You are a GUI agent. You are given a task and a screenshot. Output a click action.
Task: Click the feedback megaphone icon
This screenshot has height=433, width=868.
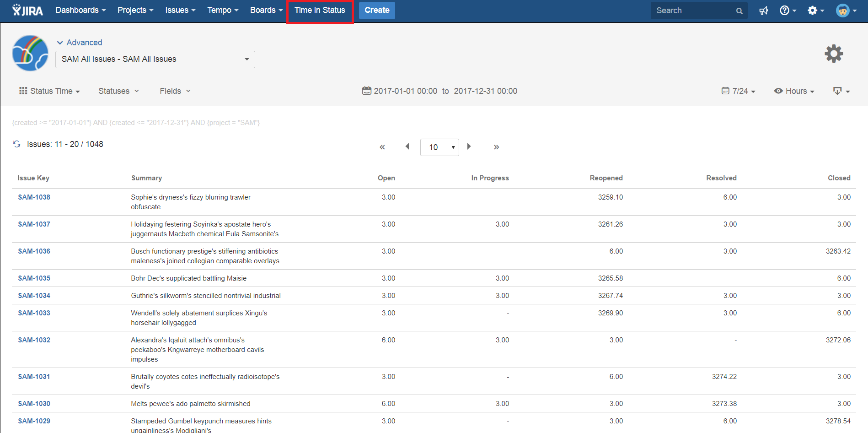(x=763, y=11)
